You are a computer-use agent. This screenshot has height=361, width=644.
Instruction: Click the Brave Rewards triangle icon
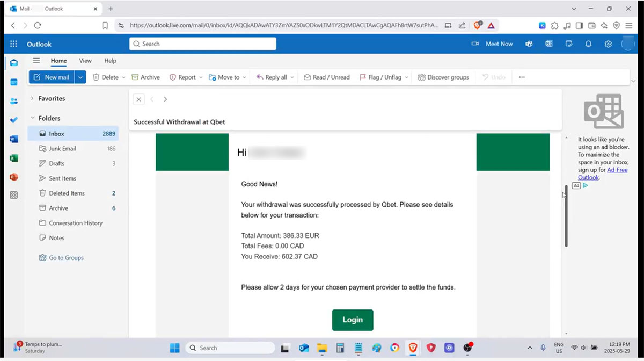click(x=491, y=25)
